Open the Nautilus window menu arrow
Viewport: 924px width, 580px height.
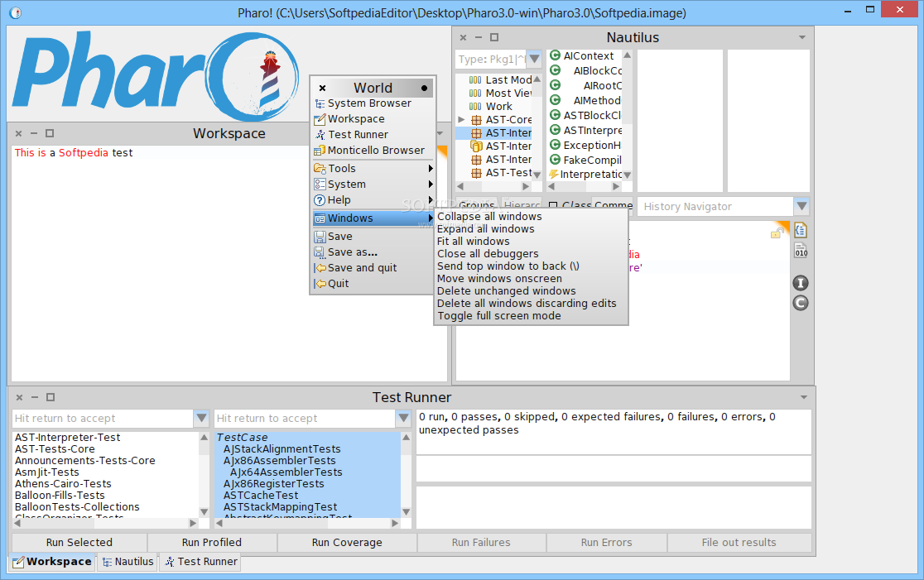tap(802, 37)
